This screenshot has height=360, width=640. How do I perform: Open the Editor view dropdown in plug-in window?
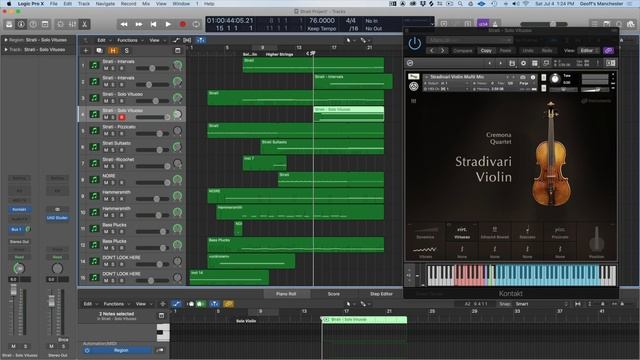pyautogui.click(x=589, y=51)
